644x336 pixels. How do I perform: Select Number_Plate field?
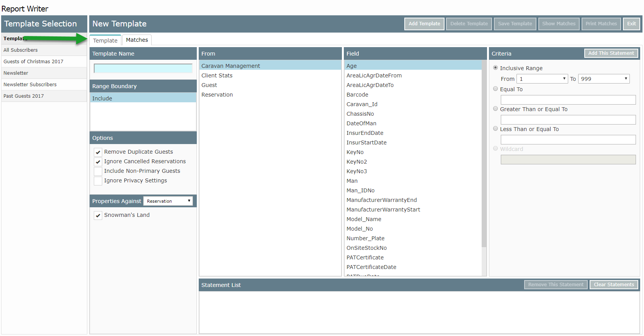[413, 238]
